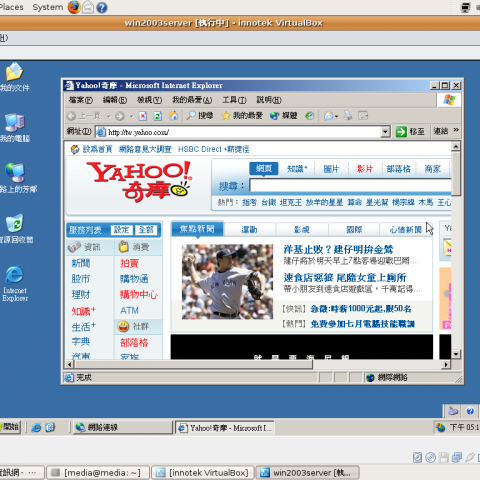
Task: Open the address bar dropdown arrow
Action: pyautogui.click(x=385, y=132)
